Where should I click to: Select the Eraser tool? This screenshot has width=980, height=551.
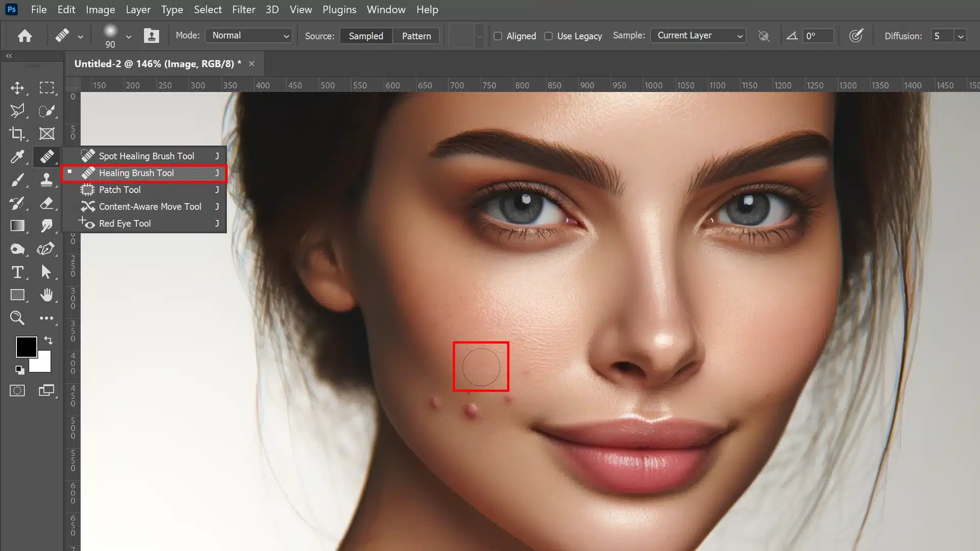pyautogui.click(x=46, y=203)
